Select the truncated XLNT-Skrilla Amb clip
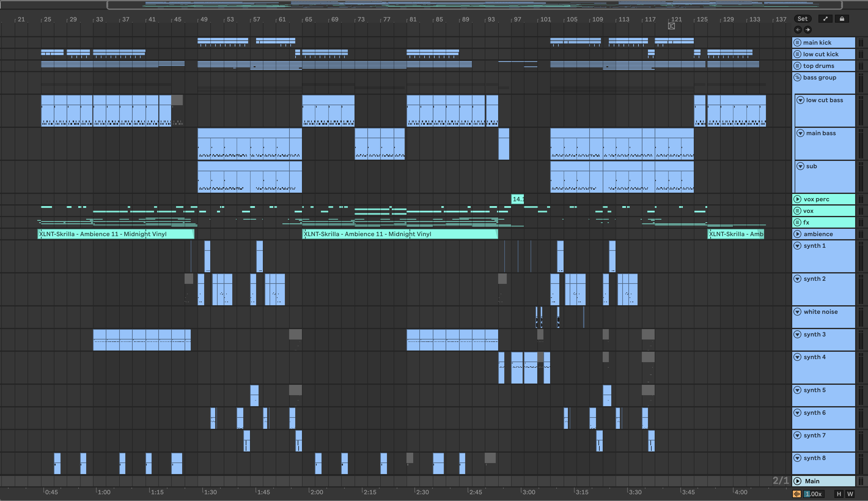The width and height of the screenshot is (868, 501). 736,234
